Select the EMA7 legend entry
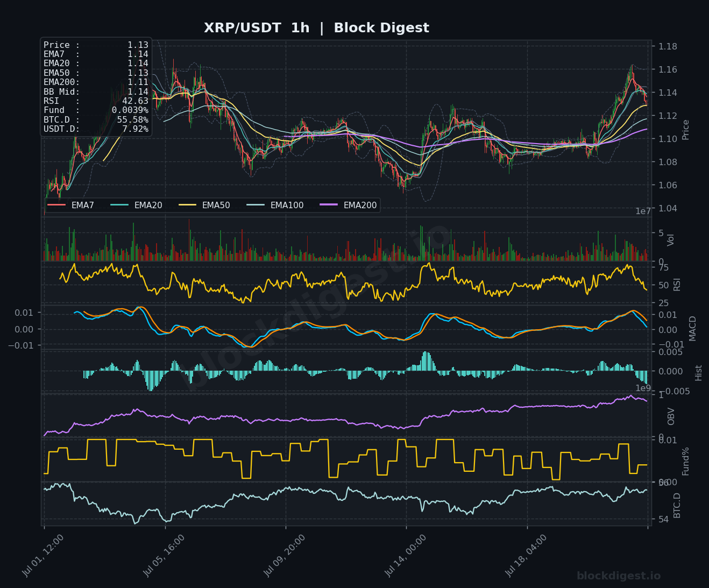709x588 pixels. (71, 206)
